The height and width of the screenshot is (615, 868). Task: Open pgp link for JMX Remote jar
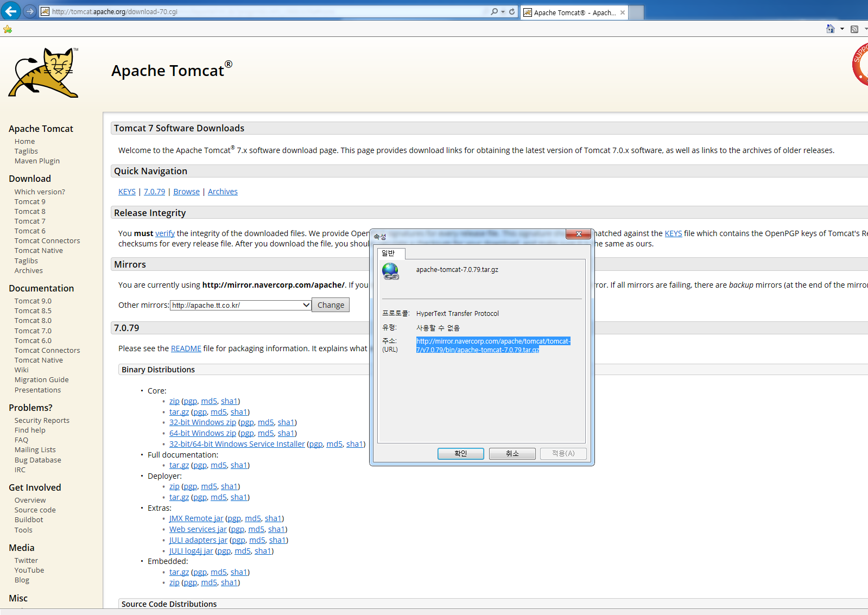[234, 518]
